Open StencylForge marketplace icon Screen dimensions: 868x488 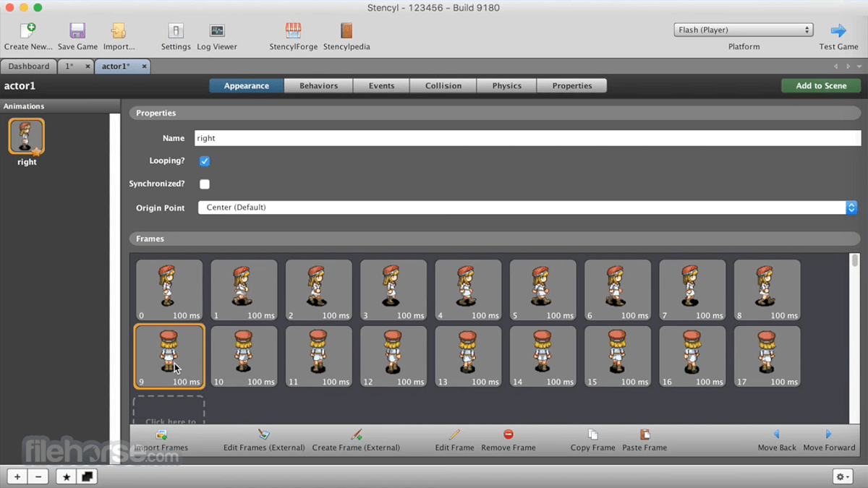[x=293, y=30]
